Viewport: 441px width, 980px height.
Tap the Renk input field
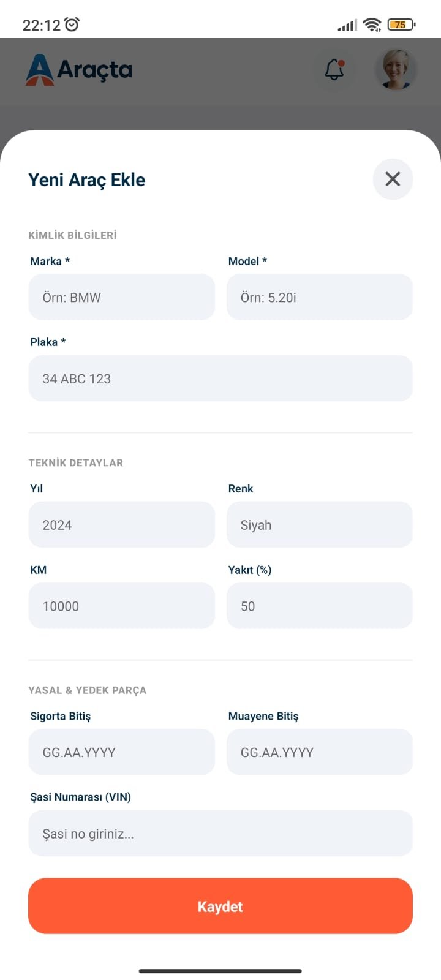point(320,525)
